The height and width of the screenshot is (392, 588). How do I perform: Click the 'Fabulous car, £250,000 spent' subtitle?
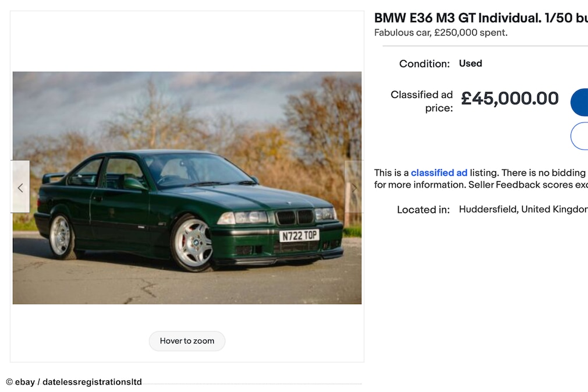441,33
